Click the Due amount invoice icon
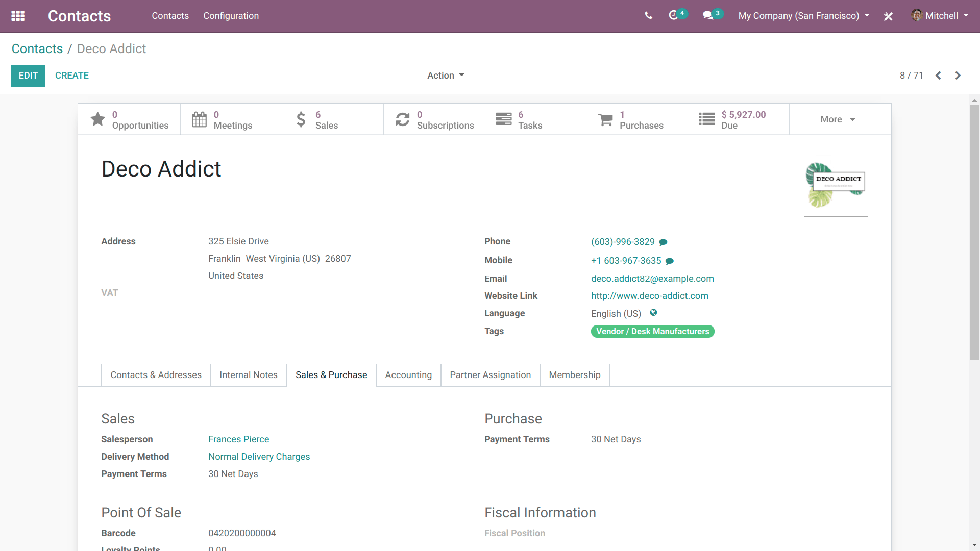Screen dimensions: 980x551 707,119
